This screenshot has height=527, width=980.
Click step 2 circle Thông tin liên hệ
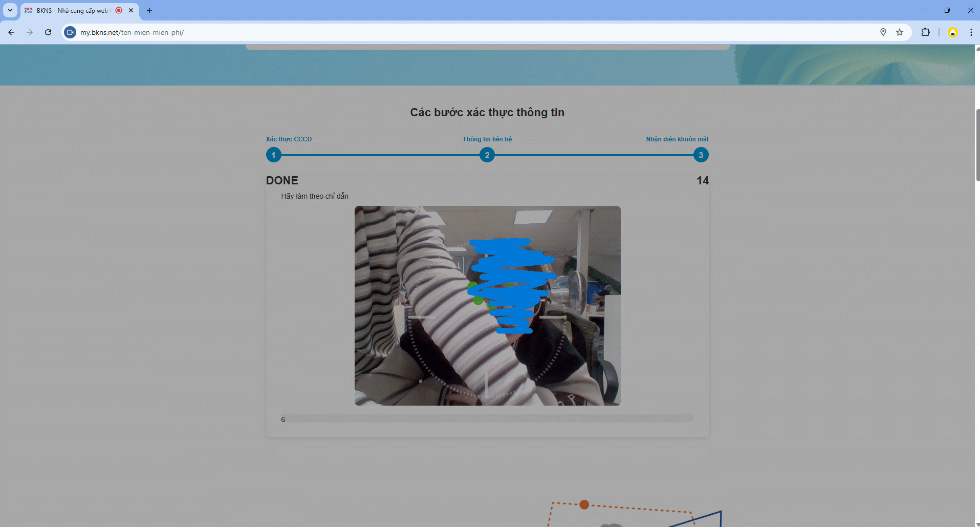[487, 155]
